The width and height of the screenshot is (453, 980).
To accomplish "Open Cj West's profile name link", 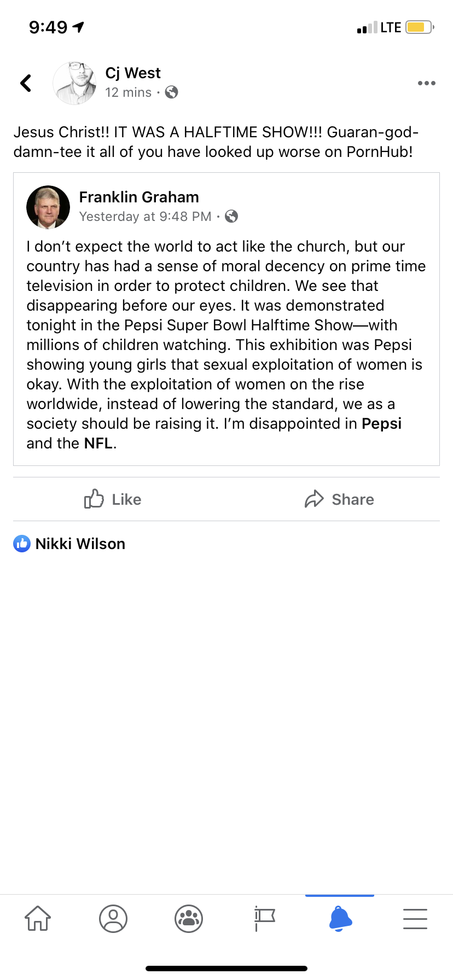I will click(x=133, y=73).
